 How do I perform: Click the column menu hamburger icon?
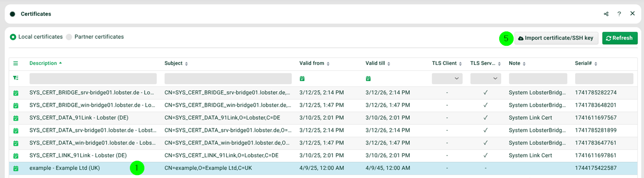[15, 63]
